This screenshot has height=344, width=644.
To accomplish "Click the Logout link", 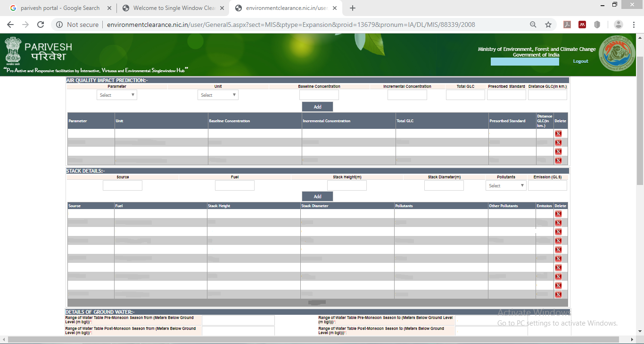I will coord(580,61).
